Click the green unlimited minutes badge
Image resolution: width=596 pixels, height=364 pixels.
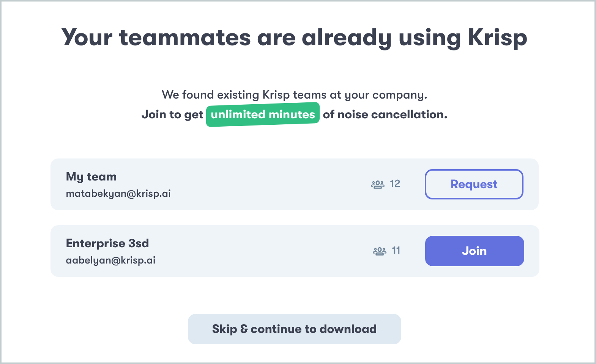[263, 115]
